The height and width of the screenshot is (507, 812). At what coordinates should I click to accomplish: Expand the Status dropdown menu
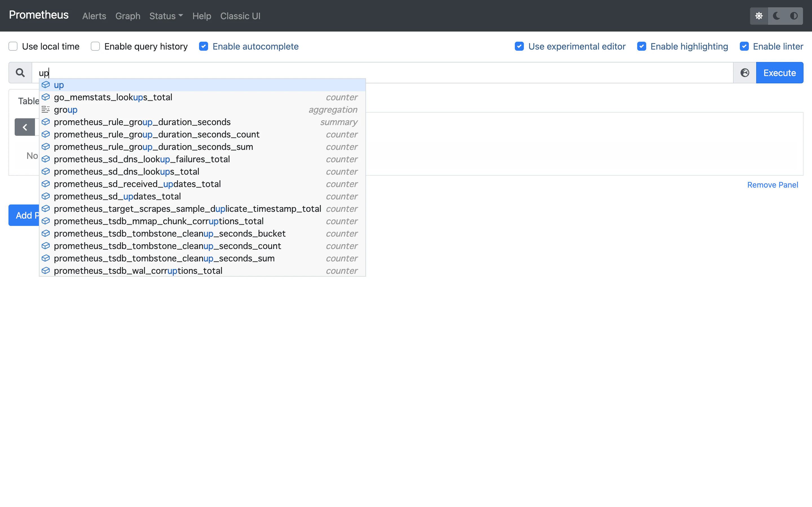point(166,16)
